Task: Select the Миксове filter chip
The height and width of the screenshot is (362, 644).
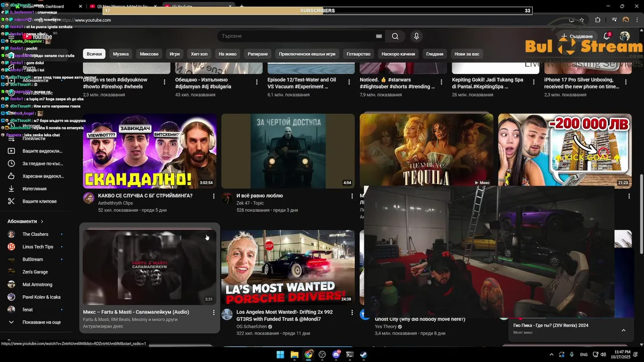Action: (149, 54)
